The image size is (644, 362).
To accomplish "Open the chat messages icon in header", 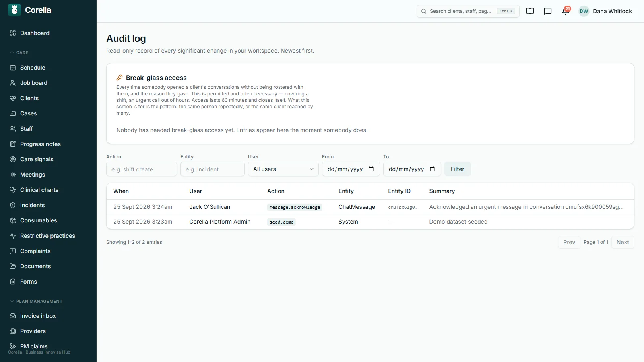I will click(x=548, y=11).
